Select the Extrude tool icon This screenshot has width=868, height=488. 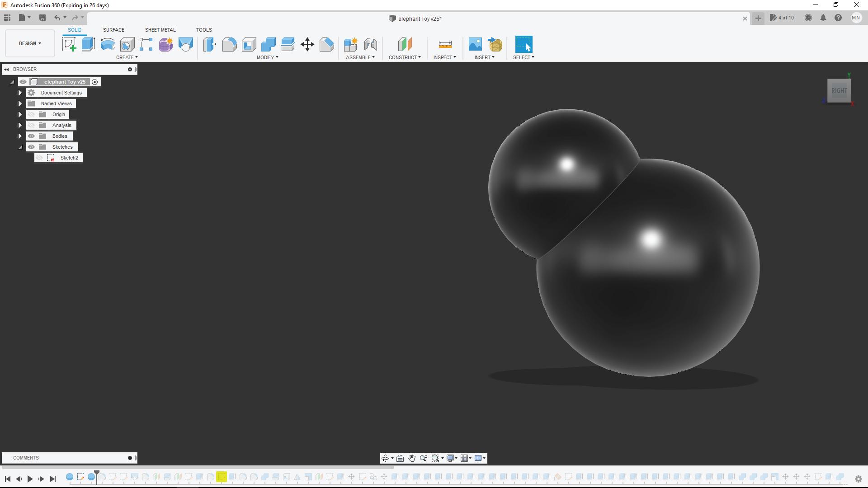[x=88, y=44]
